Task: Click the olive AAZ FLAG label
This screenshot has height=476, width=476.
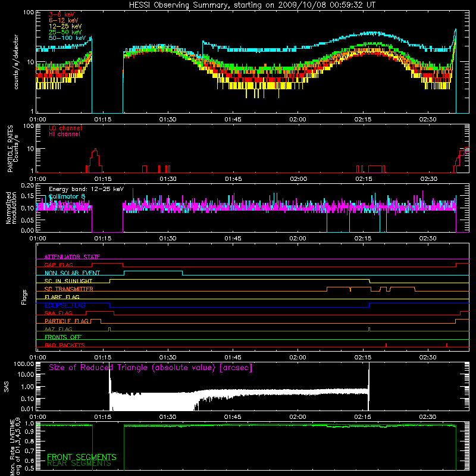Action: (58, 329)
